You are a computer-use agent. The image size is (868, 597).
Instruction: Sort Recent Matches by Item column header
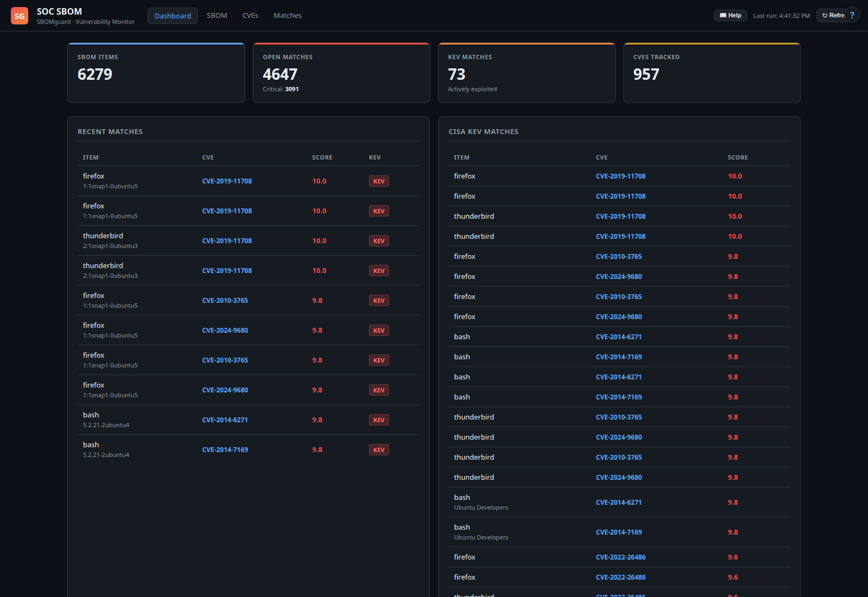click(x=91, y=157)
